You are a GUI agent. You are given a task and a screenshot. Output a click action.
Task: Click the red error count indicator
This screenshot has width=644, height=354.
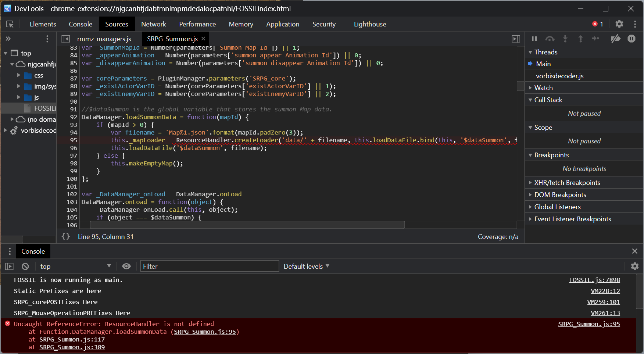coord(598,24)
